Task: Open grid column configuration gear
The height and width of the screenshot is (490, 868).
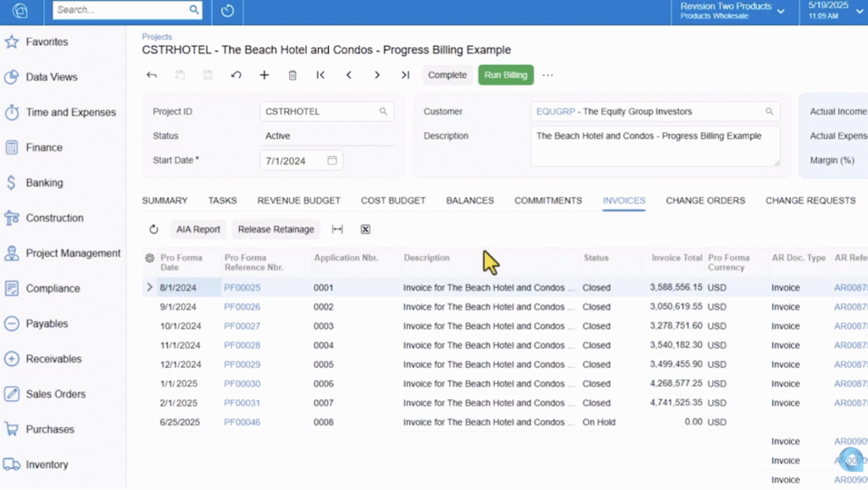Action: pos(149,258)
